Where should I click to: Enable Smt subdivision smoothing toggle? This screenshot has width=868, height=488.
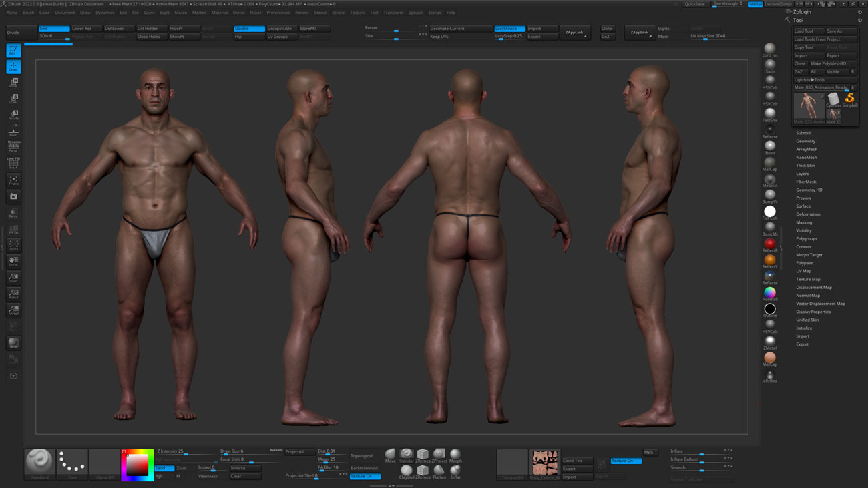pyautogui.click(x=54, y=28)
